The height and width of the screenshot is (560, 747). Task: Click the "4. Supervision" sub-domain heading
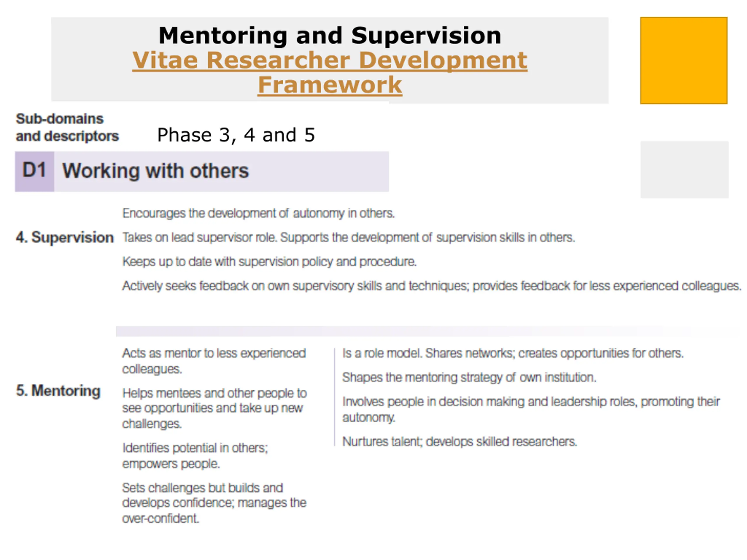pyautogui.click(x=65, y=237)
